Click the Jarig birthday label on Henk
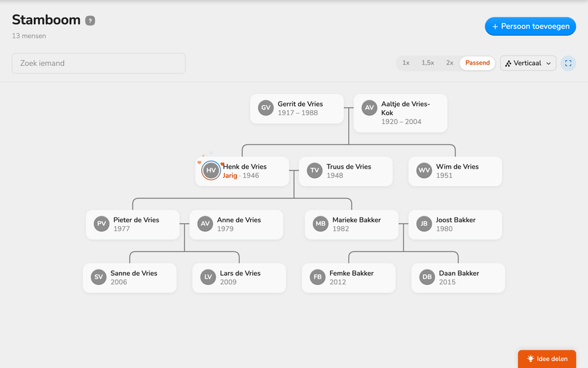 230,176
